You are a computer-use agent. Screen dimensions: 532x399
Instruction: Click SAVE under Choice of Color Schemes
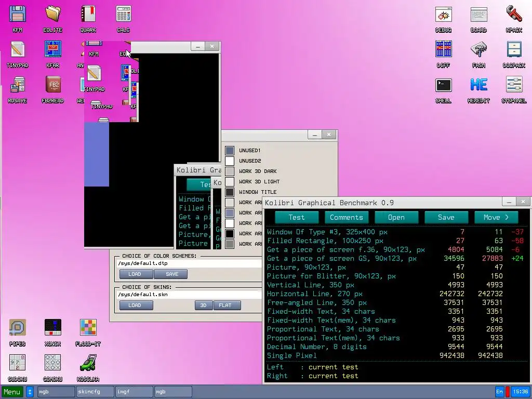click(170, 274)
